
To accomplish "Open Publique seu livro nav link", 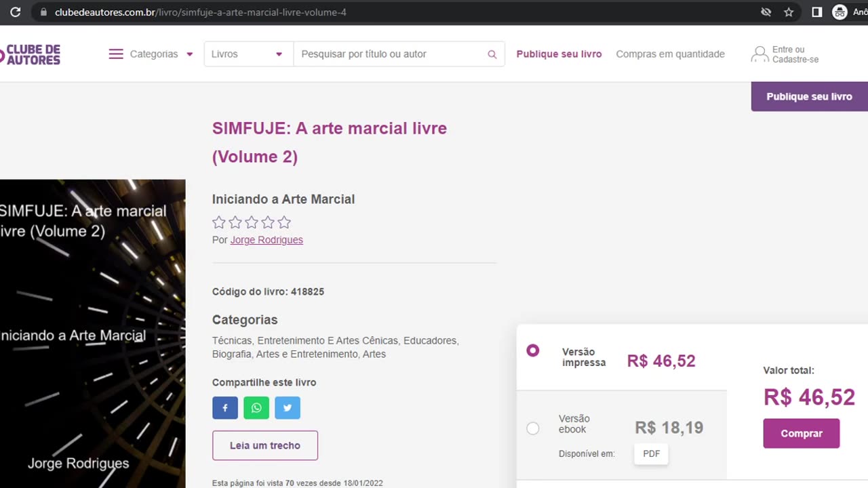I will tap(559, 54).
